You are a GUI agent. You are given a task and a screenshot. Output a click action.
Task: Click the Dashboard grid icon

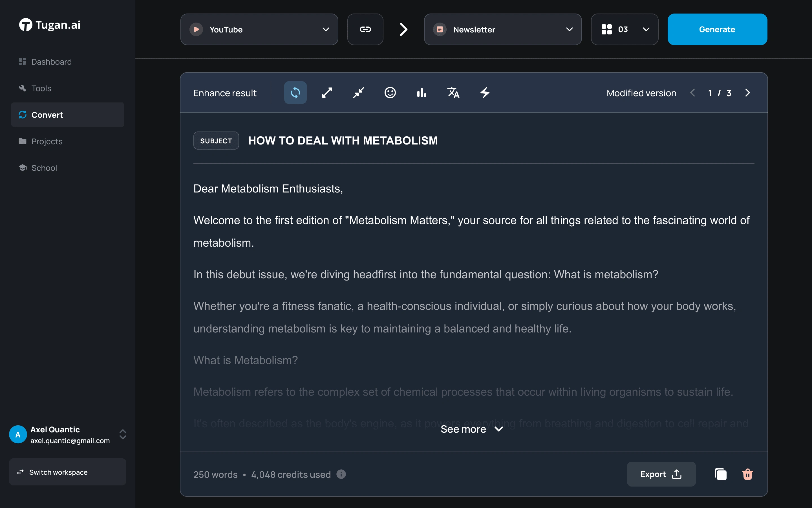click(x=23, y=62)
